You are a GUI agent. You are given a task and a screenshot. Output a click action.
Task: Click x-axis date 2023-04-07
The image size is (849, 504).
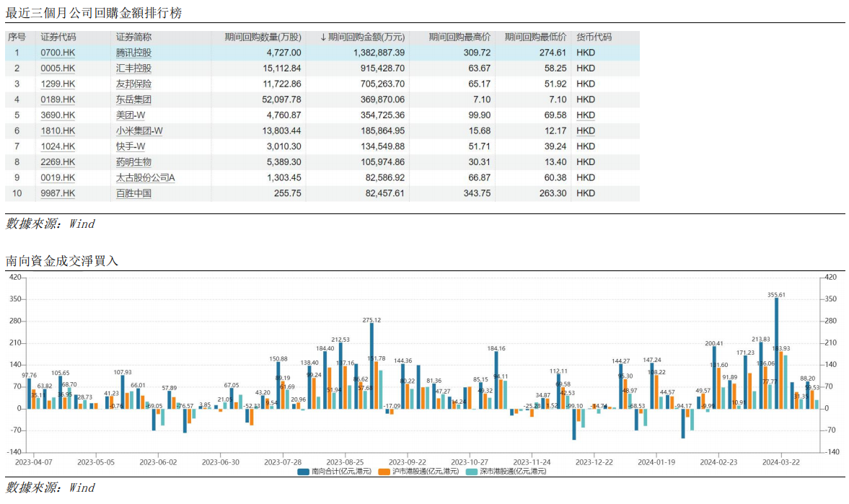[34, 462]
